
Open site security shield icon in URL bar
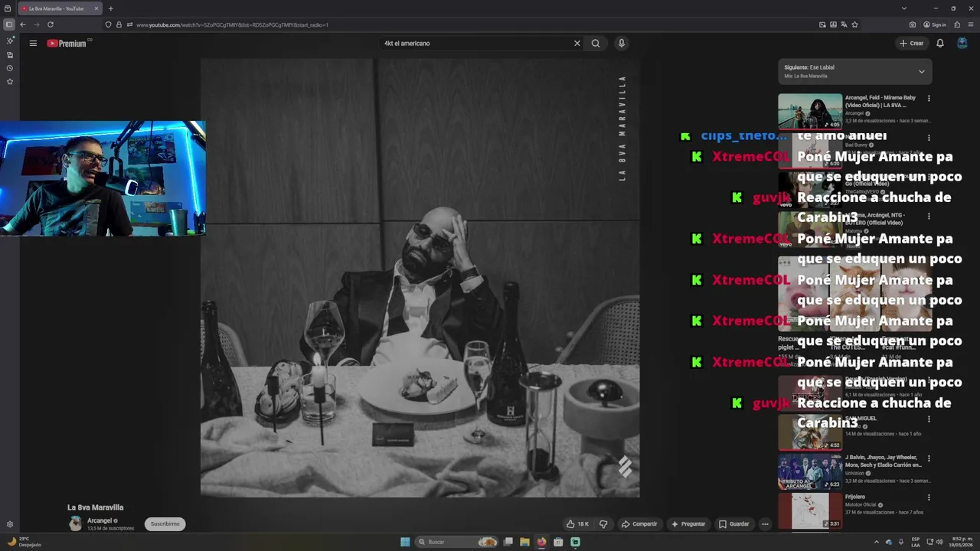[x=108, y=24]
